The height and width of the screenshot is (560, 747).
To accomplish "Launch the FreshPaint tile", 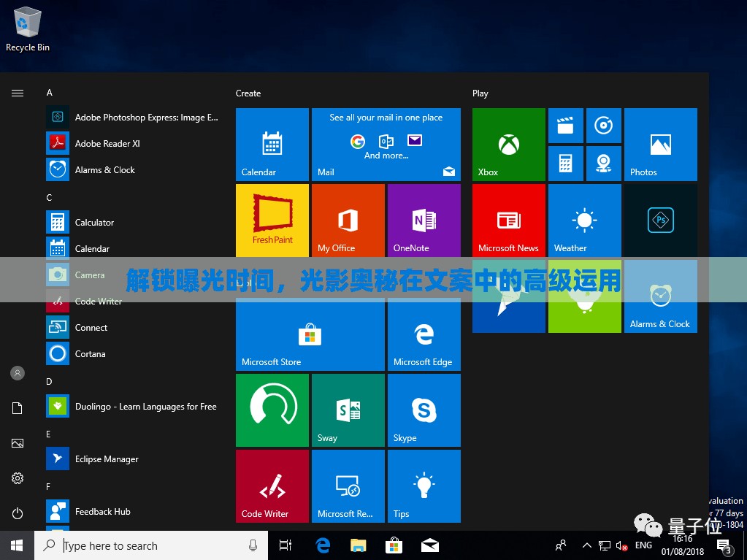I will pyautogui.click(x=272, y=220).
